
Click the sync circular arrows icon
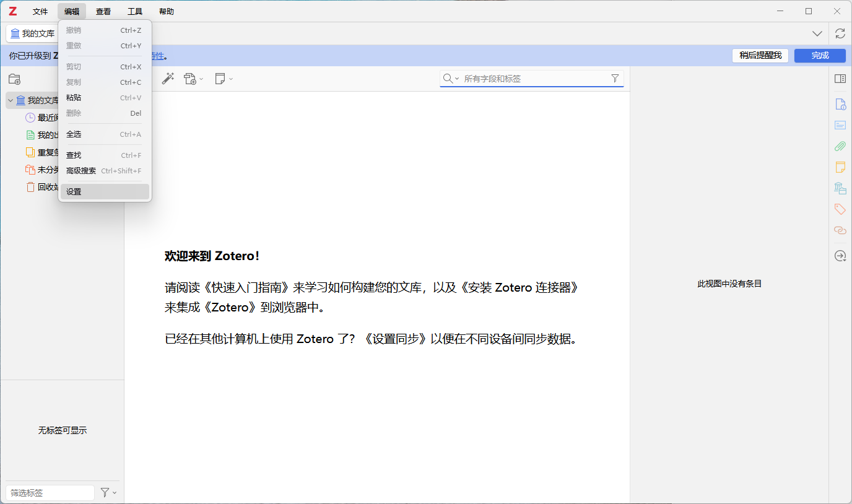(x=840, y=33)
